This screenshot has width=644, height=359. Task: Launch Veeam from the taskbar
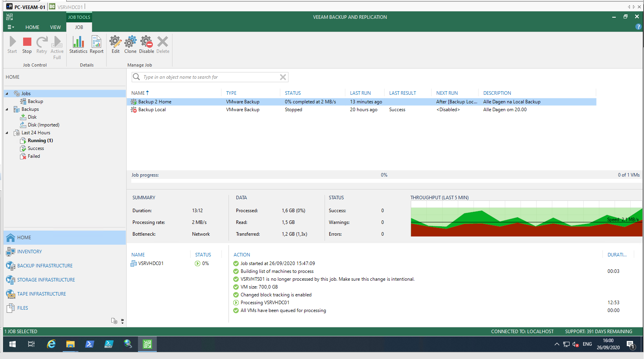click(x=147, y=344)
